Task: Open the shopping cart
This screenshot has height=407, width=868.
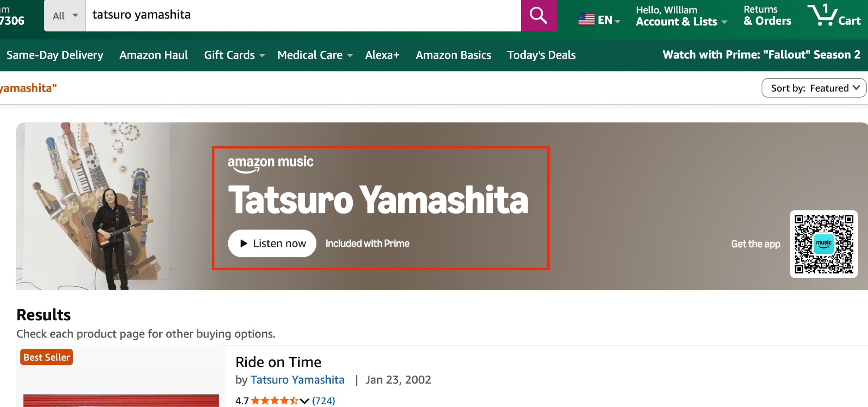Action: 834,16
